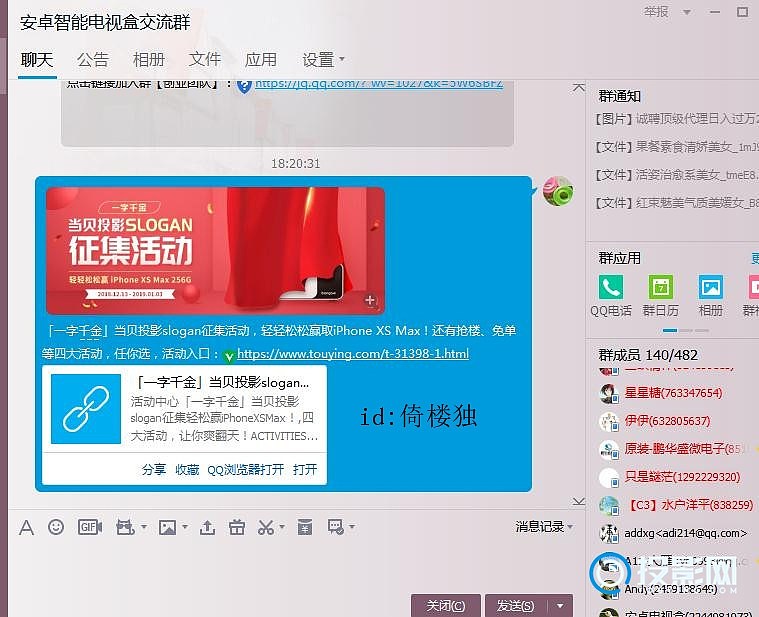The width and height of the screenshot is (759, 617).
Task: Click the 举报 report button
Action: [x=656, y=12]
